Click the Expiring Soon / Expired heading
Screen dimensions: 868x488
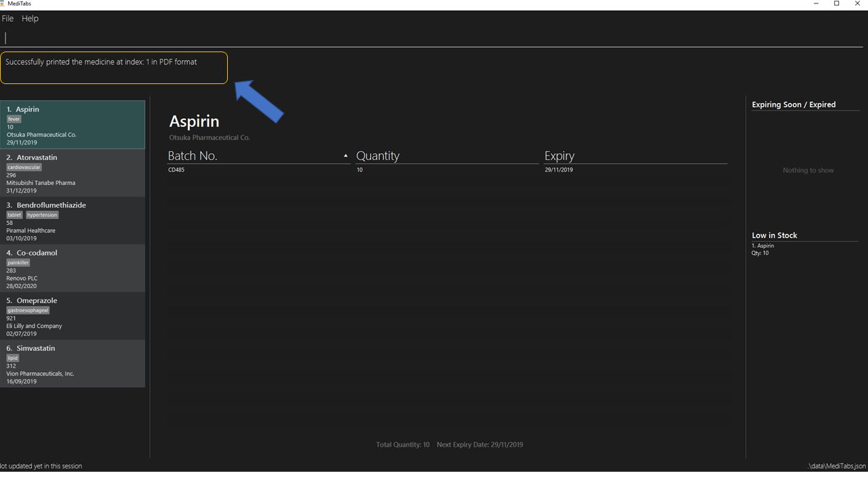pos(793,104)
